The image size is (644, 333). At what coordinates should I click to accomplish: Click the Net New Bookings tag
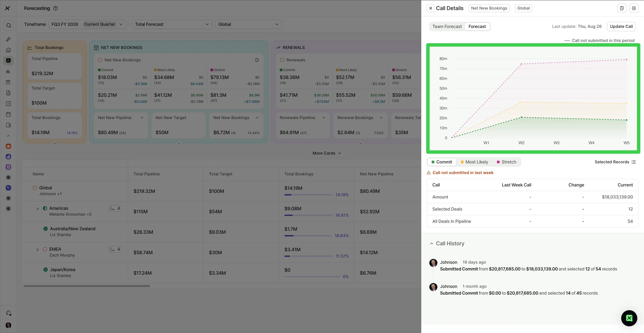click(489, 8)
